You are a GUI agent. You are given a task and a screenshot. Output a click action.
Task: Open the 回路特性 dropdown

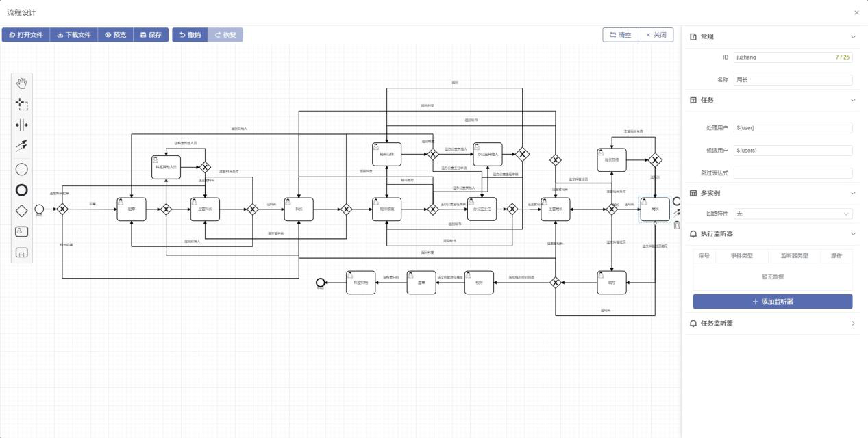tap(793, 214)
